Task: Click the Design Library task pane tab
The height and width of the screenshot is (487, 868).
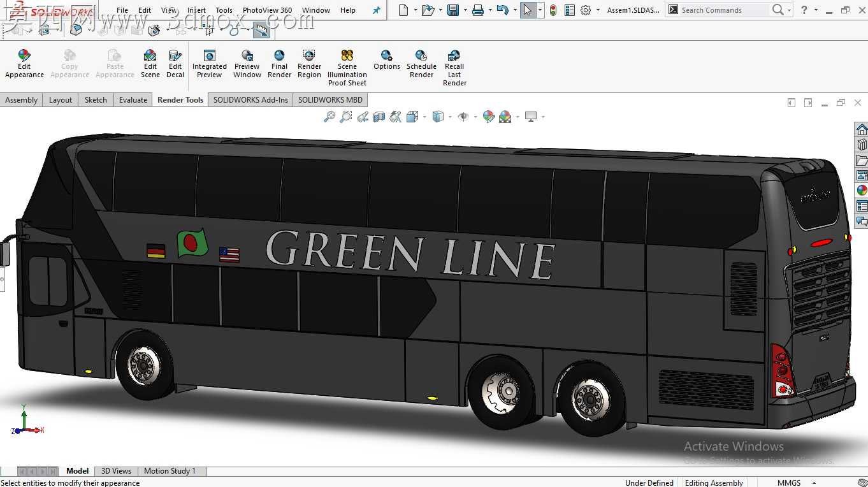Action: [862, 145]
